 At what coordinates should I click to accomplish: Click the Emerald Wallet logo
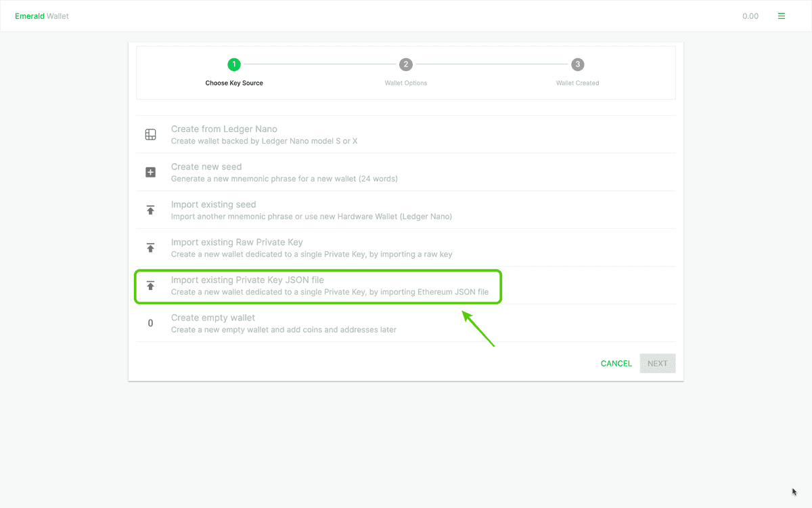point(41,16)
